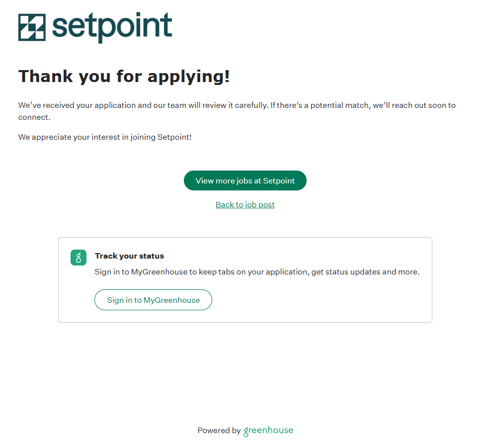Click the "We appreciate your interest" sentence
The width and height of the screenshot is (483, 448).
coord(105,137)
